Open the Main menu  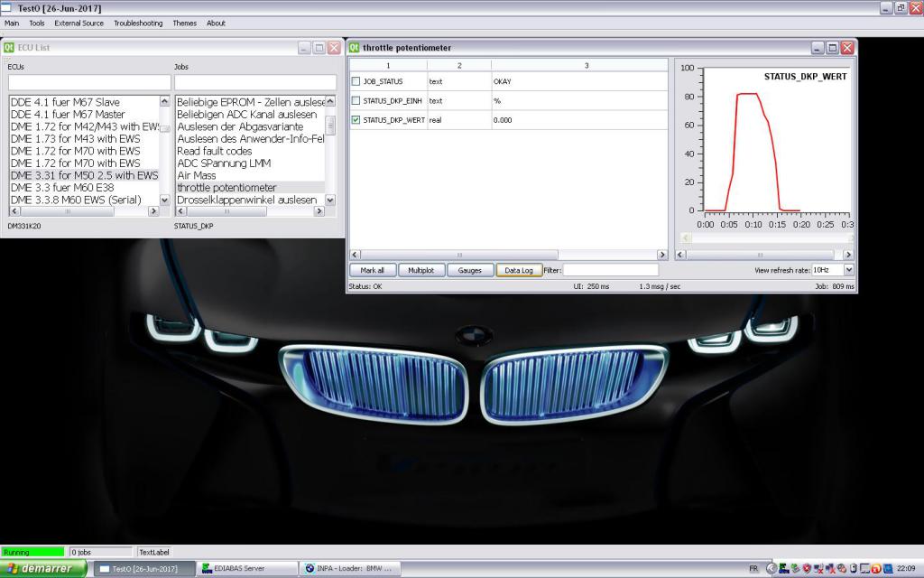[x=12, y=23]
